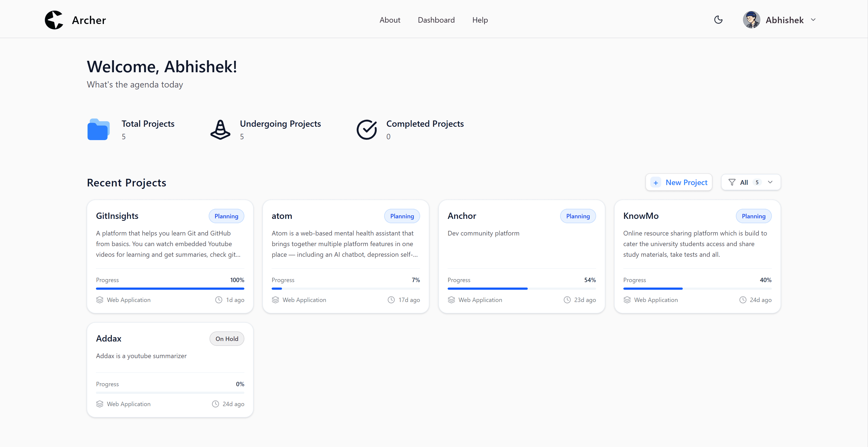Open the Help menu item
This screenshot has width=868, height=447.
(480, 20)
